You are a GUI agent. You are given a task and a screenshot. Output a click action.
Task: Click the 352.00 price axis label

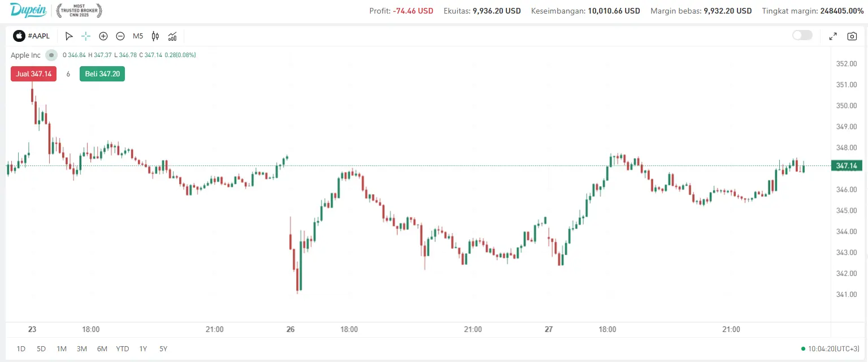(846, 64)
